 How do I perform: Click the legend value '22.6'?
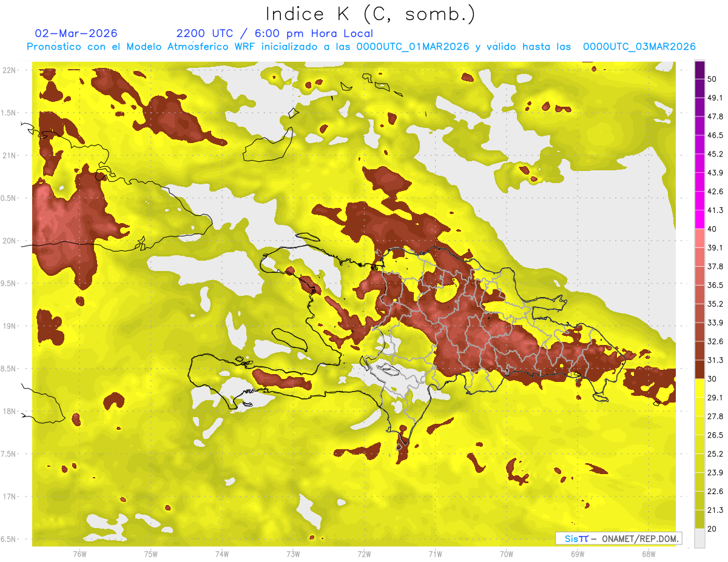coord(716,492)
